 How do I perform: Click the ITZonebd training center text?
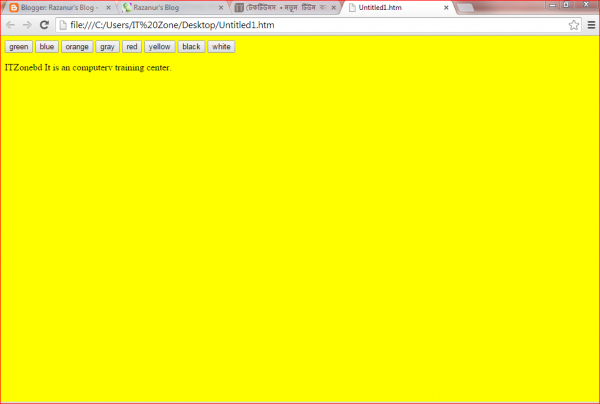coord(88,68)
